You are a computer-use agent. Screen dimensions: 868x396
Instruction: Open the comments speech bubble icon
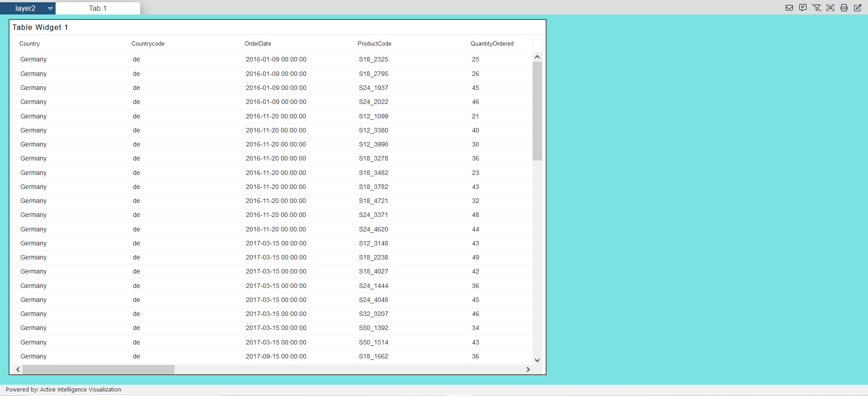click(x=803, y=8)
